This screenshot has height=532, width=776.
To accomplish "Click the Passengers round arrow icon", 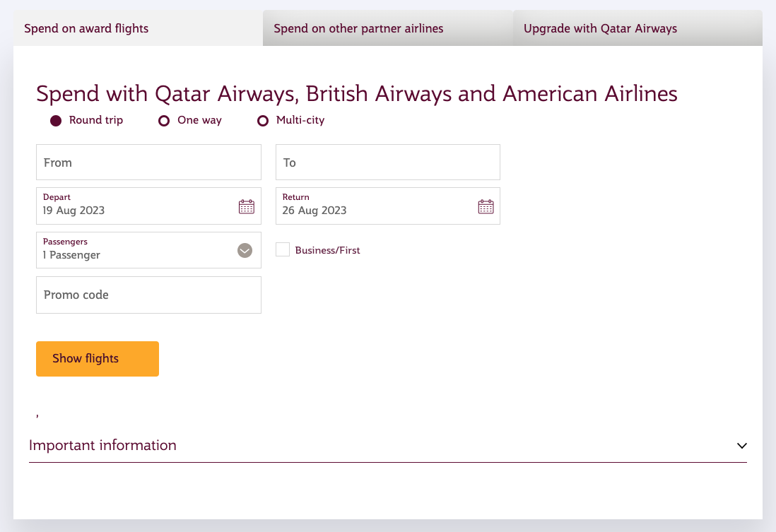I will point(245,250).
